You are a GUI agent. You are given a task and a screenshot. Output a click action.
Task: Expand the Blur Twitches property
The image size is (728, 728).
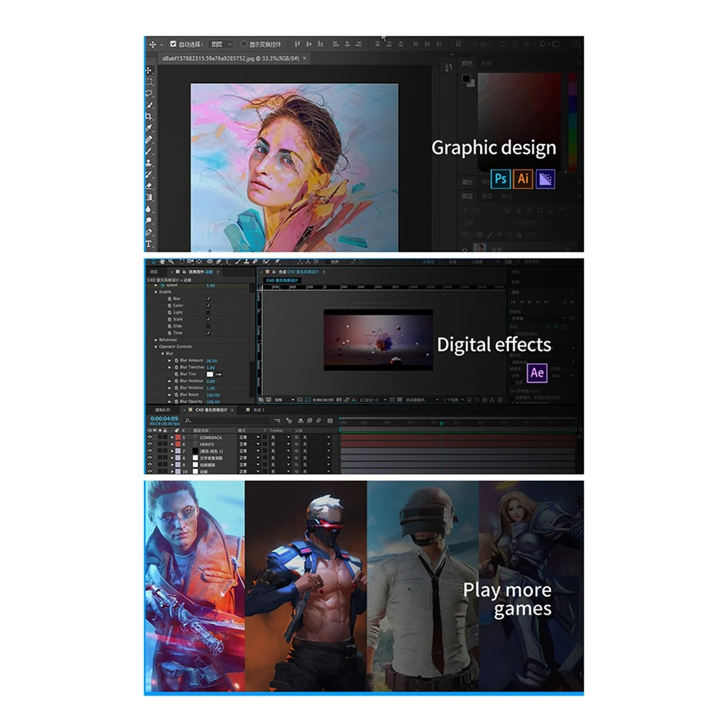[x=169, y=367]
